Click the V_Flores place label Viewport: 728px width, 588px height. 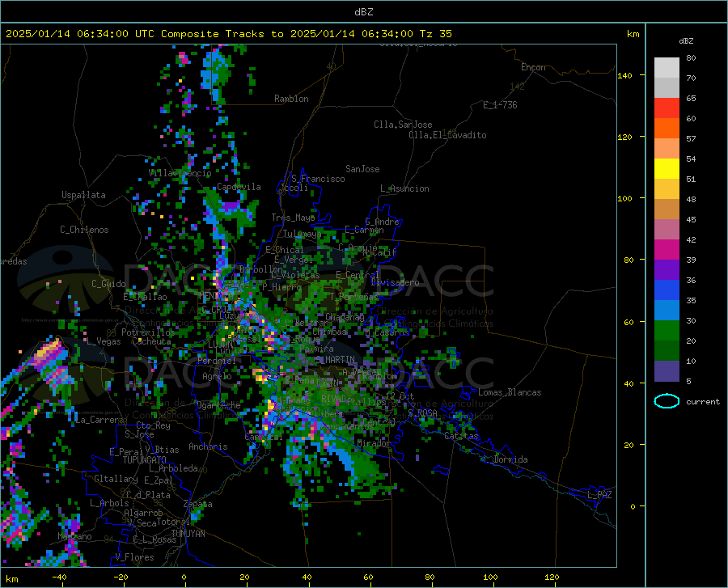(134, 557)
